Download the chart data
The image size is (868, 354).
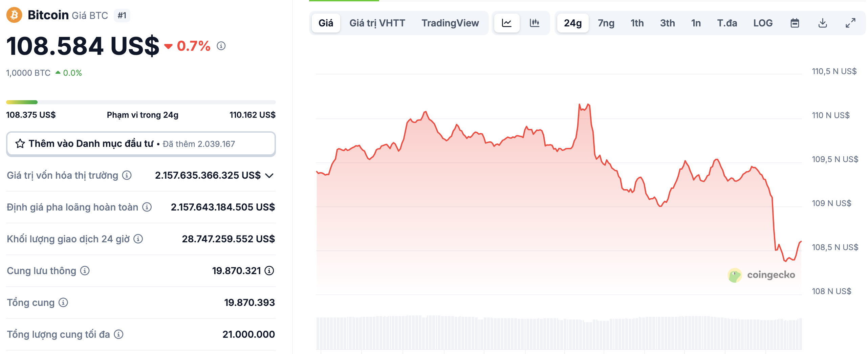[x=823, y=23]
